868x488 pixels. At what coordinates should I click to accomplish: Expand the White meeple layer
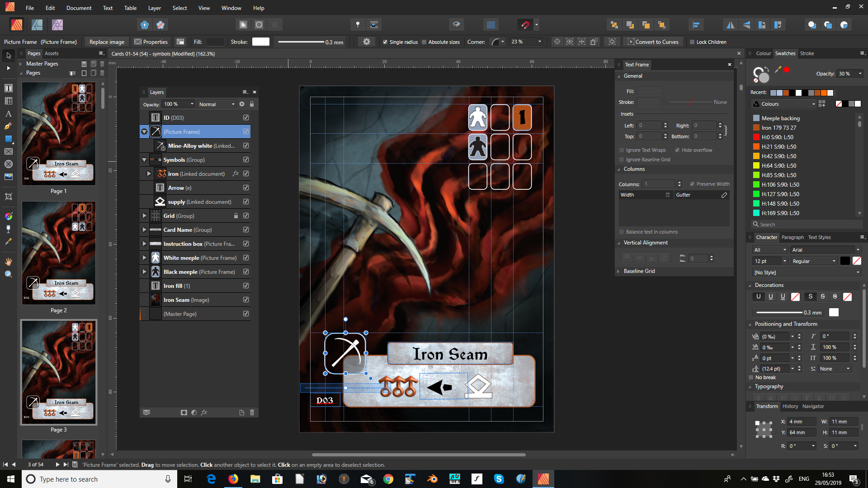(x=144, y=258)
